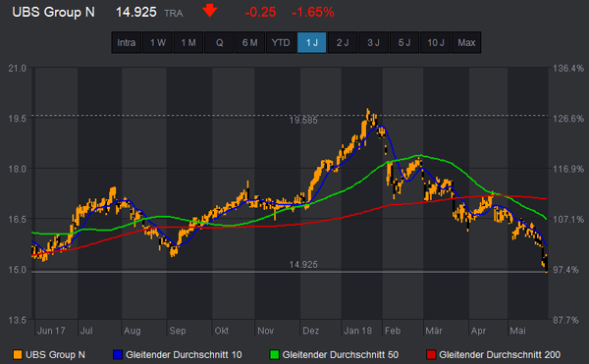
Task: Click the 126.6% right axis label
Action: 568,119
